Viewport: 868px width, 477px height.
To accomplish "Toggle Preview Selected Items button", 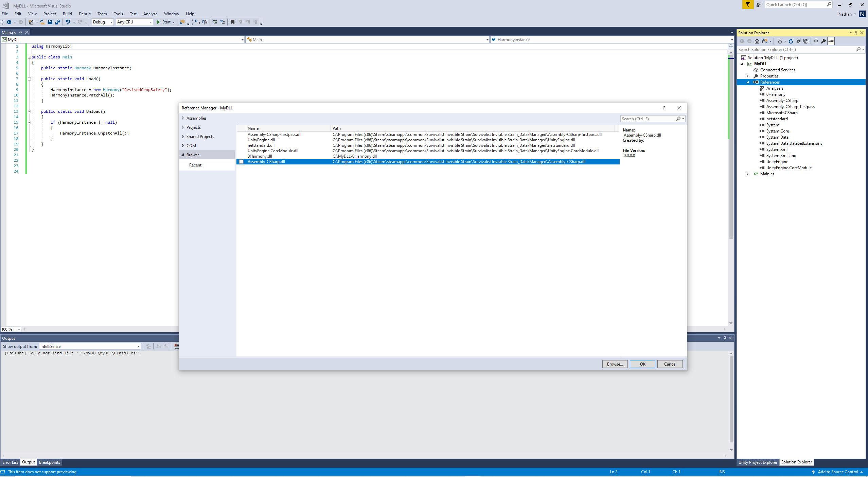I will pyautogui.click(x=831, y=41).
